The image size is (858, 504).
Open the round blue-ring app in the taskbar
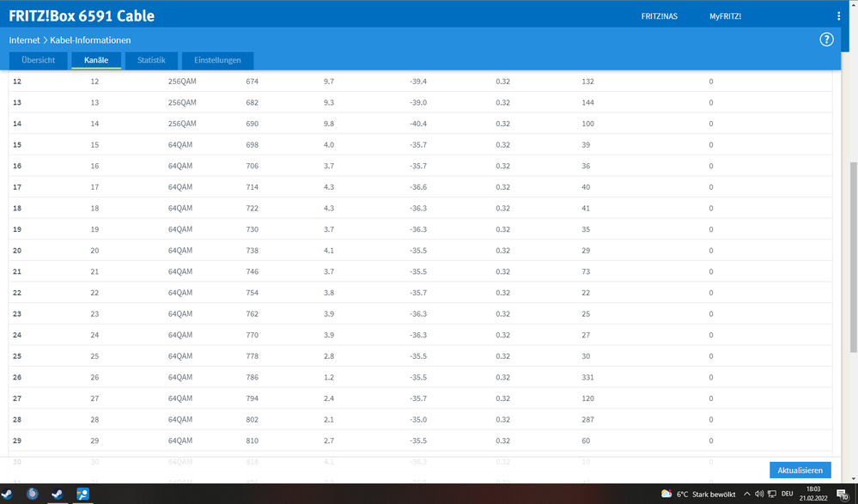(x=33, y=494)
